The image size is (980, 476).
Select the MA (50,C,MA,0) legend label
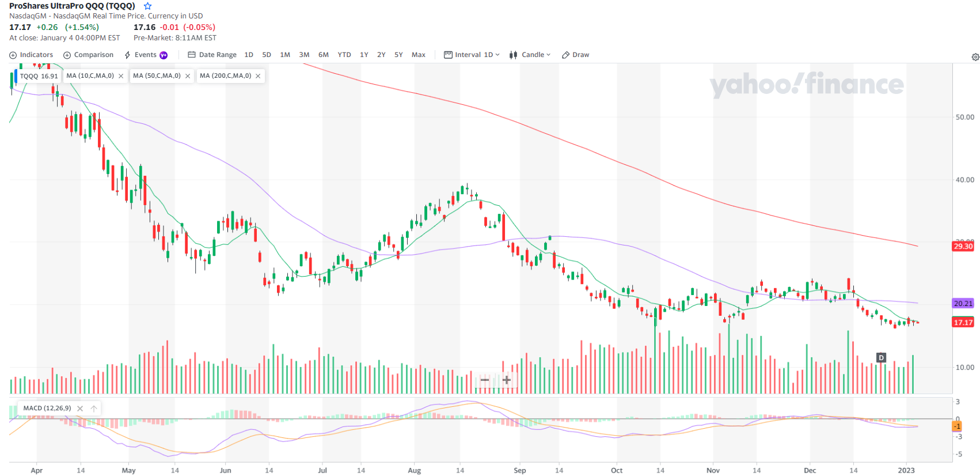point(157,75)
